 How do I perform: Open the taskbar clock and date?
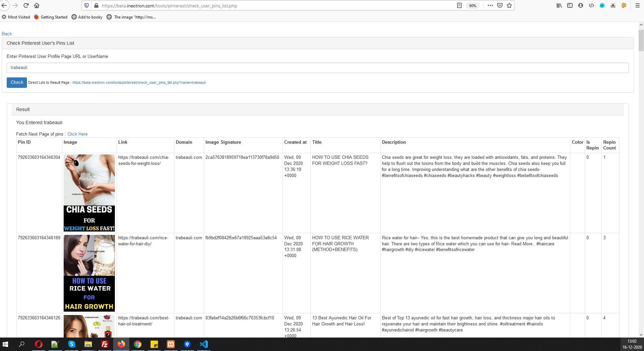click(x=632, y=344)
